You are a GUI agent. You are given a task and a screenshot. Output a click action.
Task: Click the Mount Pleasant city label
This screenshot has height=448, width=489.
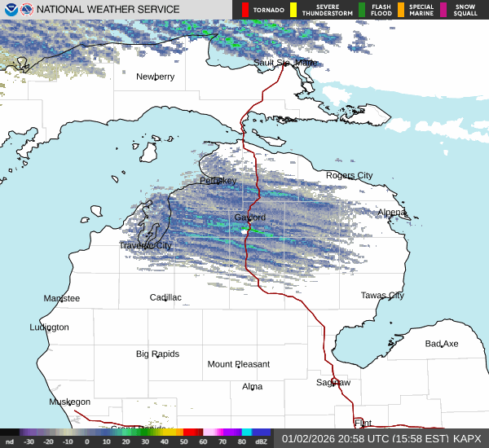point(238,364)
